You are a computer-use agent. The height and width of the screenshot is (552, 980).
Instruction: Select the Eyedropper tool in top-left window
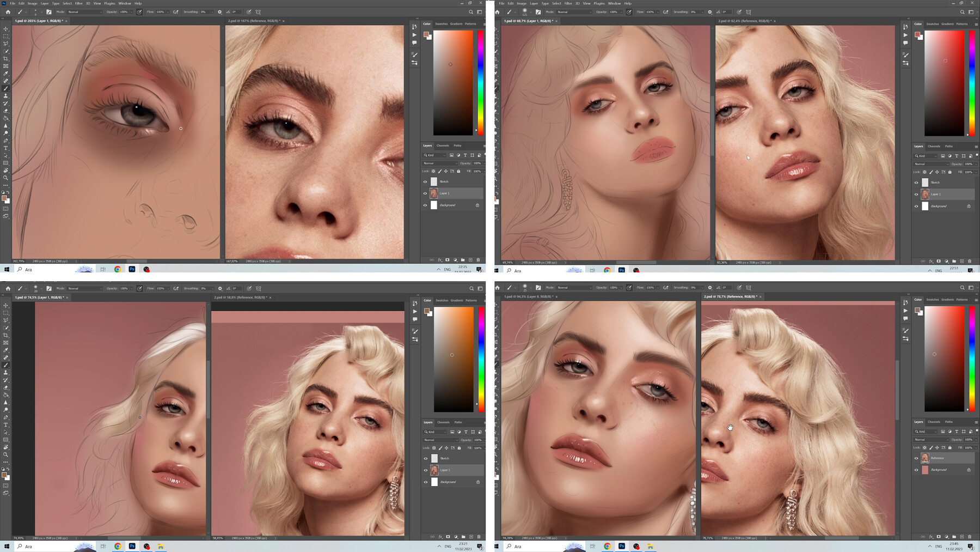click(6, 74)
